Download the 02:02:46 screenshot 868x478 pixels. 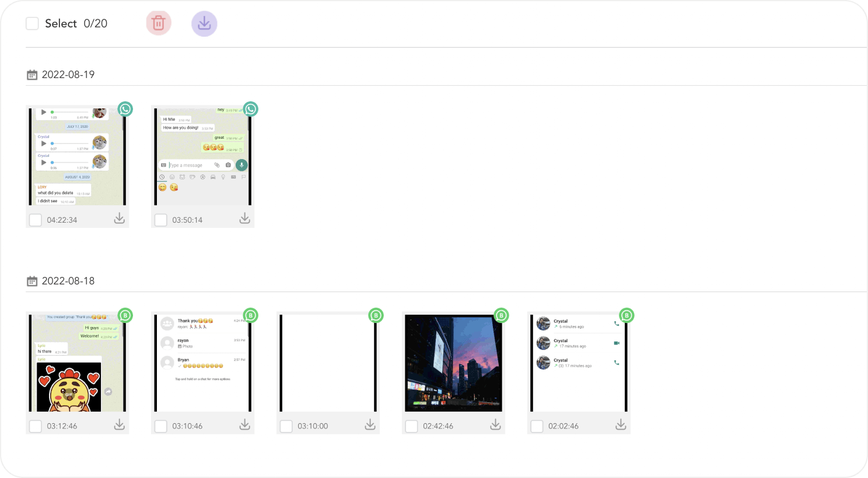click(621, 425)
